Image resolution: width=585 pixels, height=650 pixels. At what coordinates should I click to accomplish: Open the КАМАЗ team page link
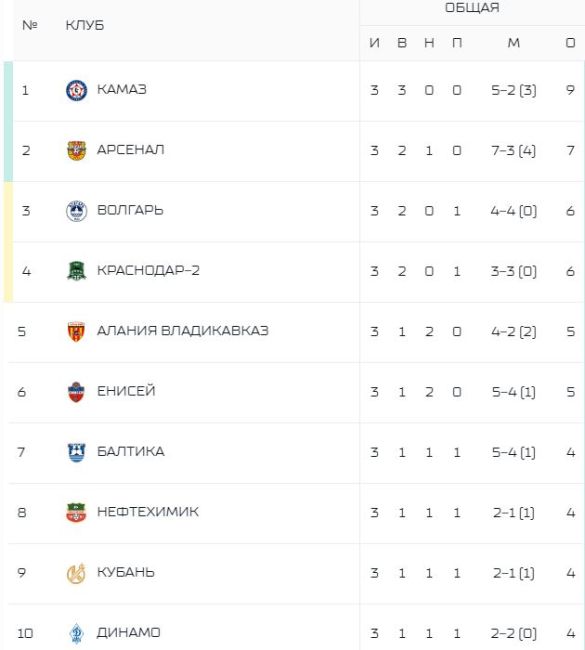point(122,90)
